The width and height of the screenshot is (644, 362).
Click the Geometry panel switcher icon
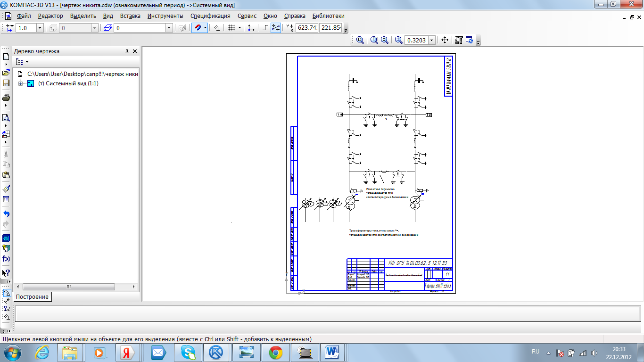(x=7, y=293)
